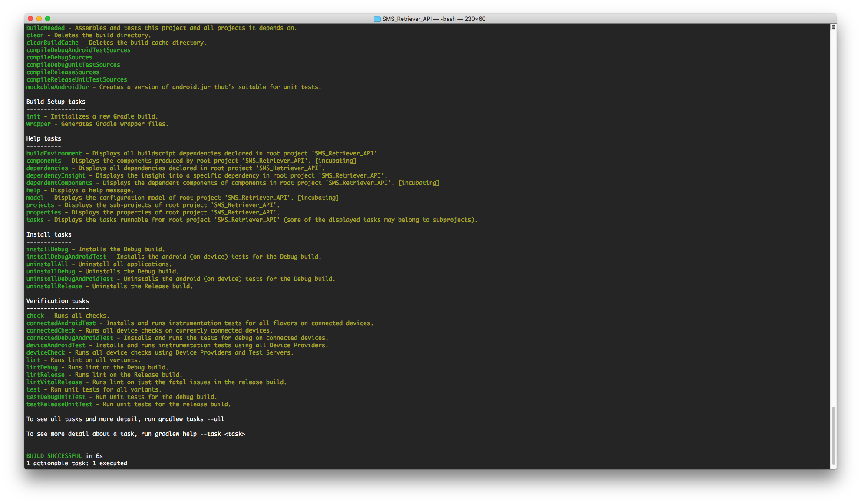Click the 'BUILD SUCCESSFUL' status text

(x=54, y=456)
